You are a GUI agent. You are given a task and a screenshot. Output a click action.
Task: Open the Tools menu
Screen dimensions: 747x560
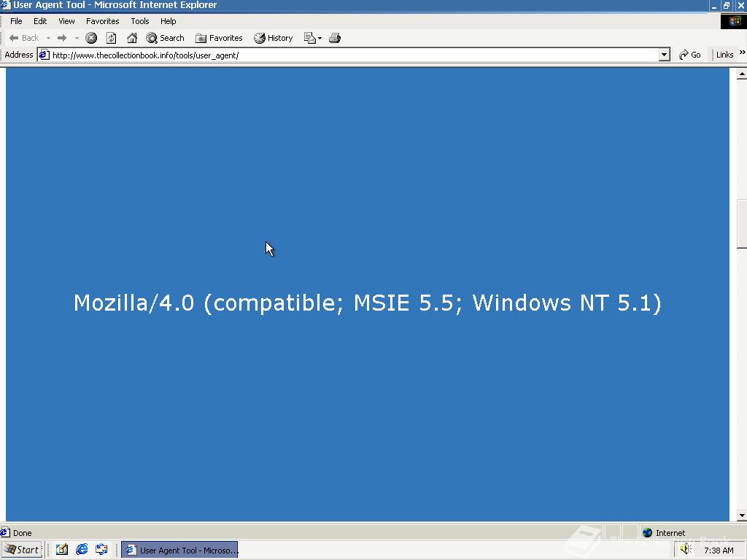click(x=140, y=21)
